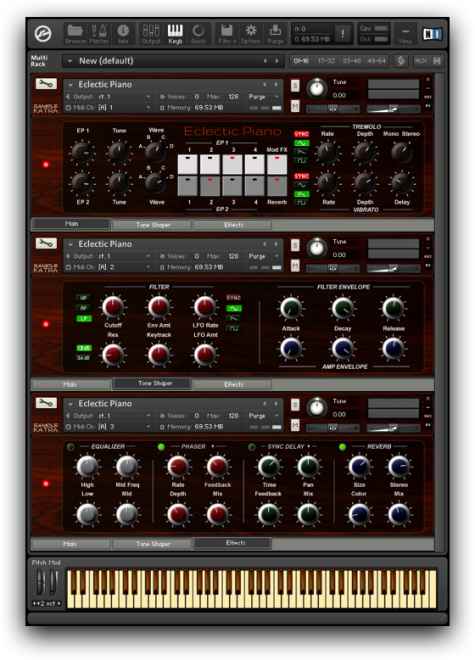Click the pitch bend wheel

pos(40,583)
